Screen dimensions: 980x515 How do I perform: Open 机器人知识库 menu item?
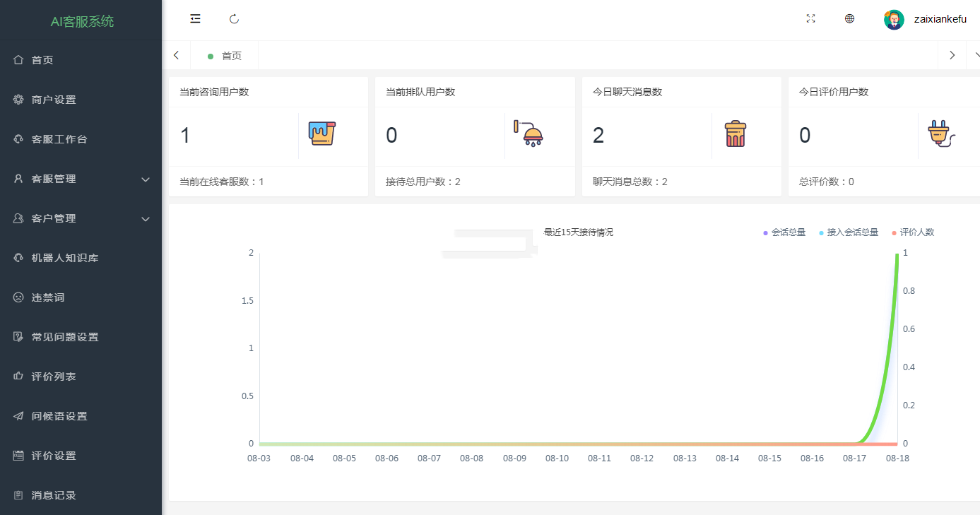(81, 258)
